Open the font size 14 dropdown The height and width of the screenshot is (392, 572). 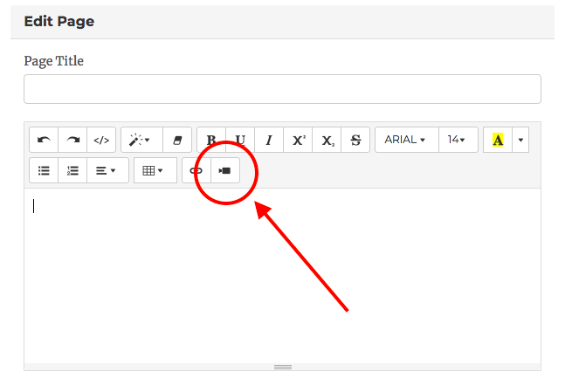coord(457,140)
